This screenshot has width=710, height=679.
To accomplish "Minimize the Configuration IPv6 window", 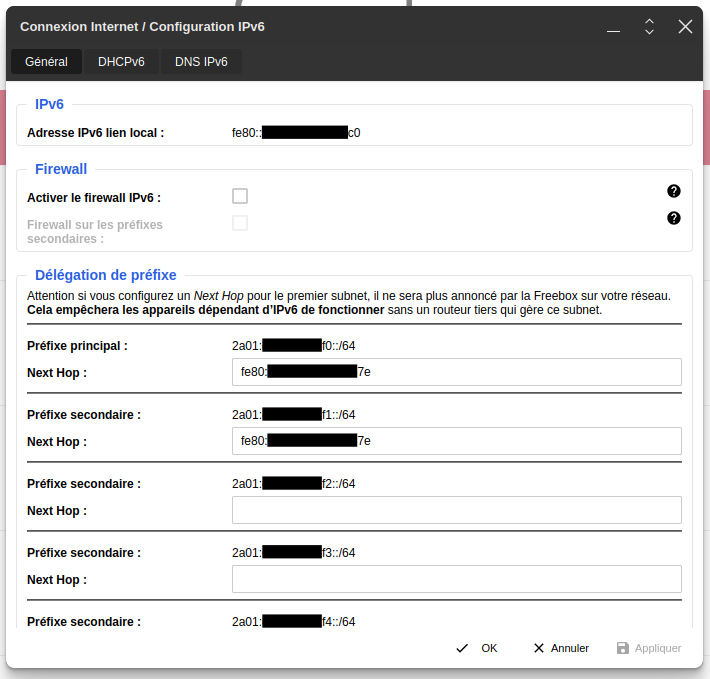I will click(613, 28).
